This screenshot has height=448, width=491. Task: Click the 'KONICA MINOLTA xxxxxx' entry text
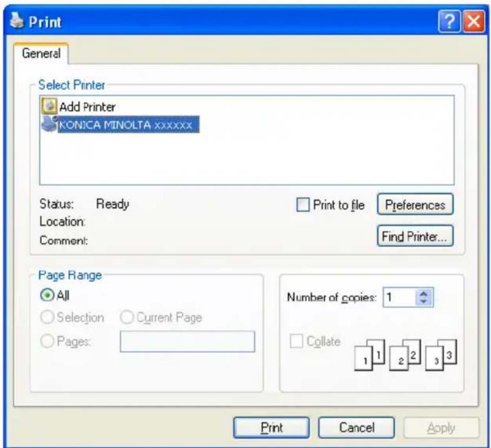[126, 125]
